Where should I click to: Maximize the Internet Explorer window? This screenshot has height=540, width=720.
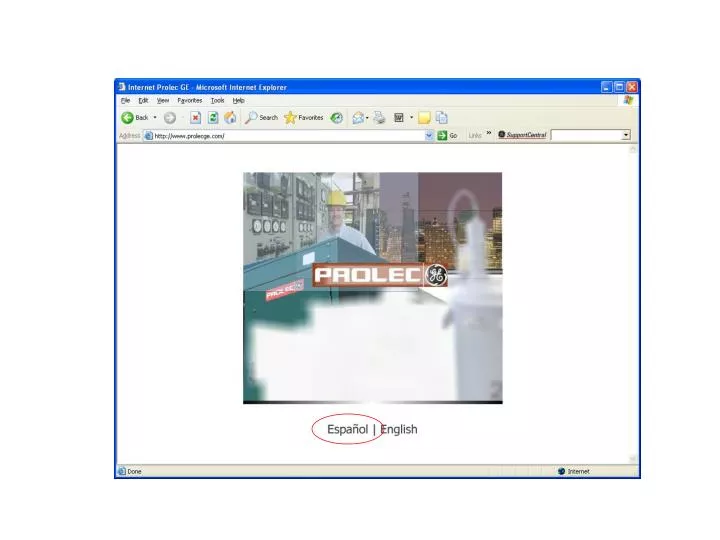point(619,87)
